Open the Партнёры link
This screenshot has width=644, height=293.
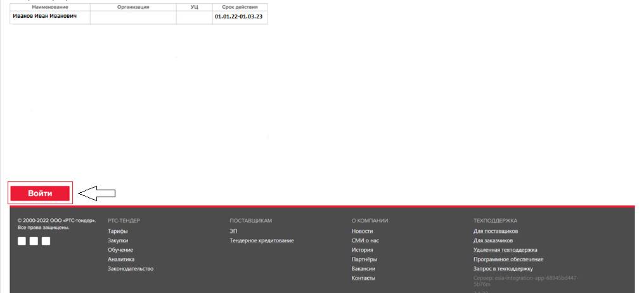click(x=364, y=259)
